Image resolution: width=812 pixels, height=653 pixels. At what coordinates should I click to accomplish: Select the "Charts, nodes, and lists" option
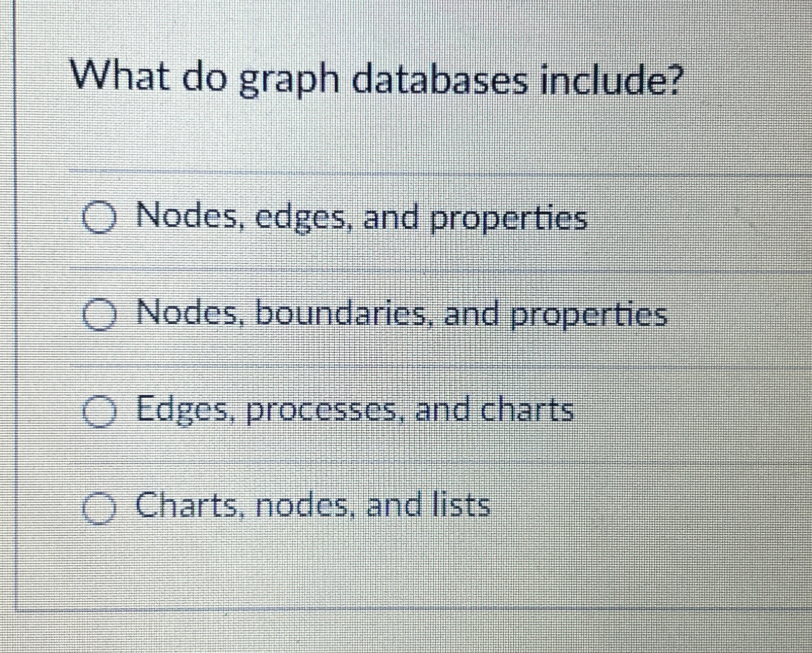tap(99, 507)
